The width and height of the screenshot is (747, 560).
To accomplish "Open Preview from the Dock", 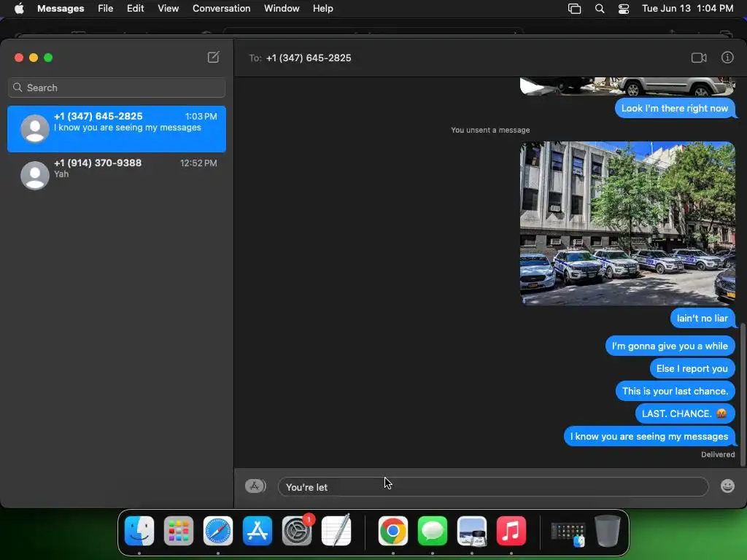I will [x=472, y=531].
